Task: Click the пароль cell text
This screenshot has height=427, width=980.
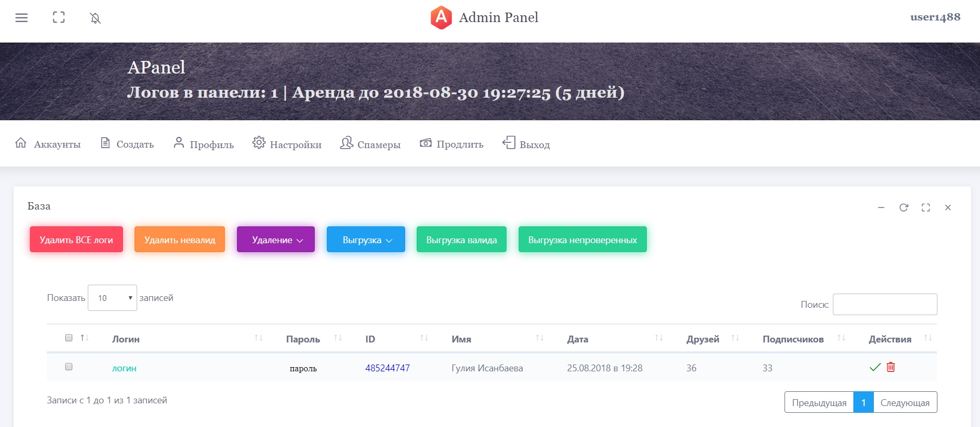Action: (x=303, y=368)
